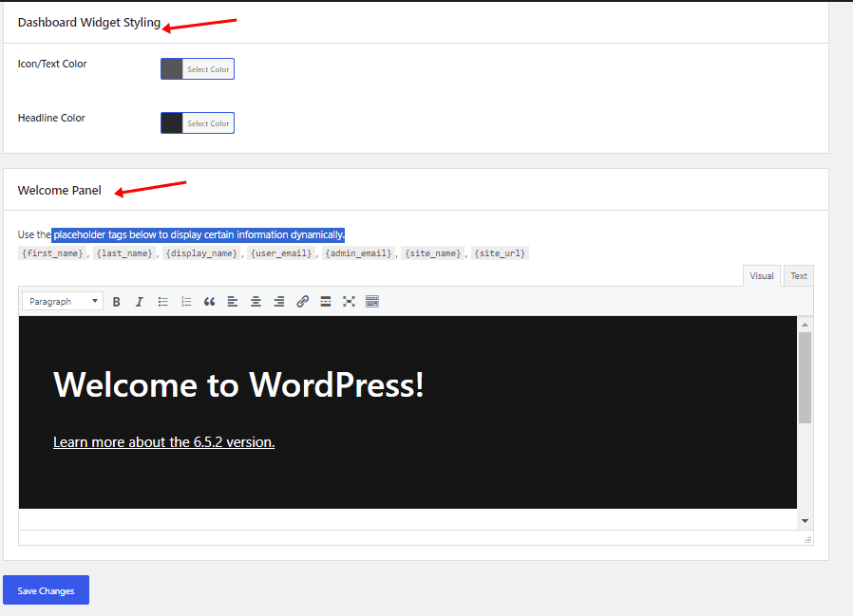This screenshot has height=616, width=853.
Task: Click the {site_name} placeholder tag
Action: click(433, 253)
